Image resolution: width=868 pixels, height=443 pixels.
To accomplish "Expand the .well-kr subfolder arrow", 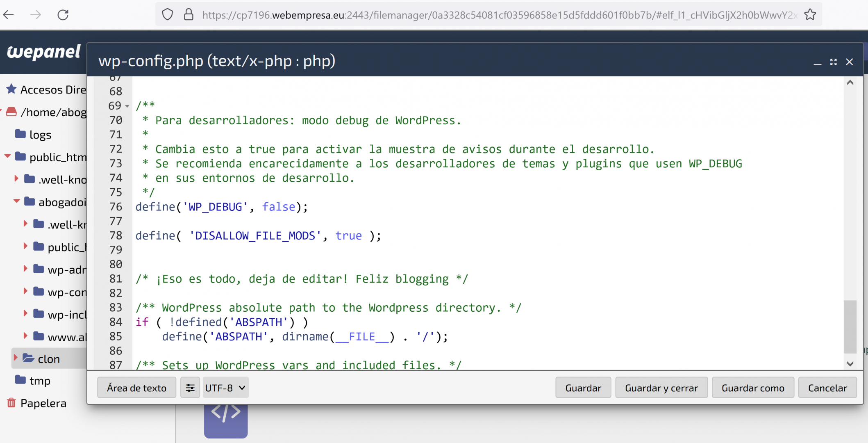I will [x=25, y=224].
